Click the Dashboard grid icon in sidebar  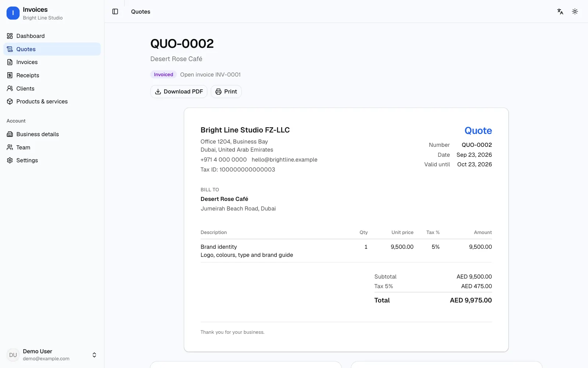(x=10, y=36)
